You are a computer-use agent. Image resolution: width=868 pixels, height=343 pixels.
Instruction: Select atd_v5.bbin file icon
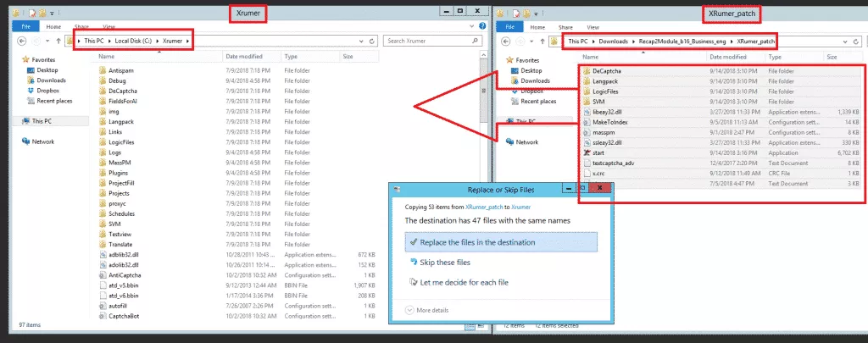(103, 285)
